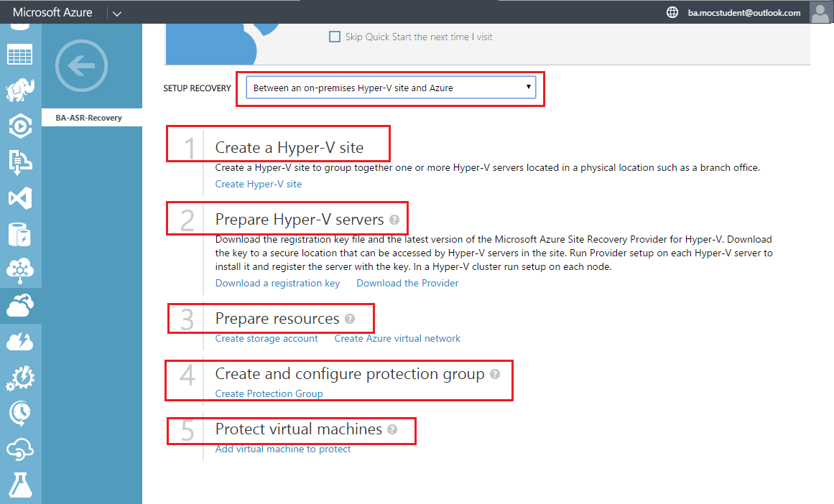Open HDInsight elephant icon in sidebar

tap(20, 90)
